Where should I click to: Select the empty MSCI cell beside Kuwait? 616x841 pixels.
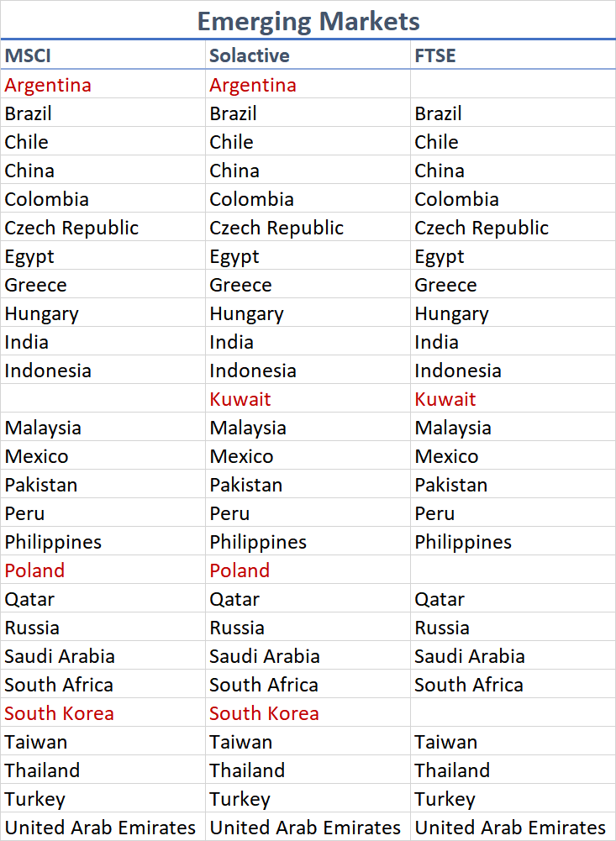[x=103, y=399]
